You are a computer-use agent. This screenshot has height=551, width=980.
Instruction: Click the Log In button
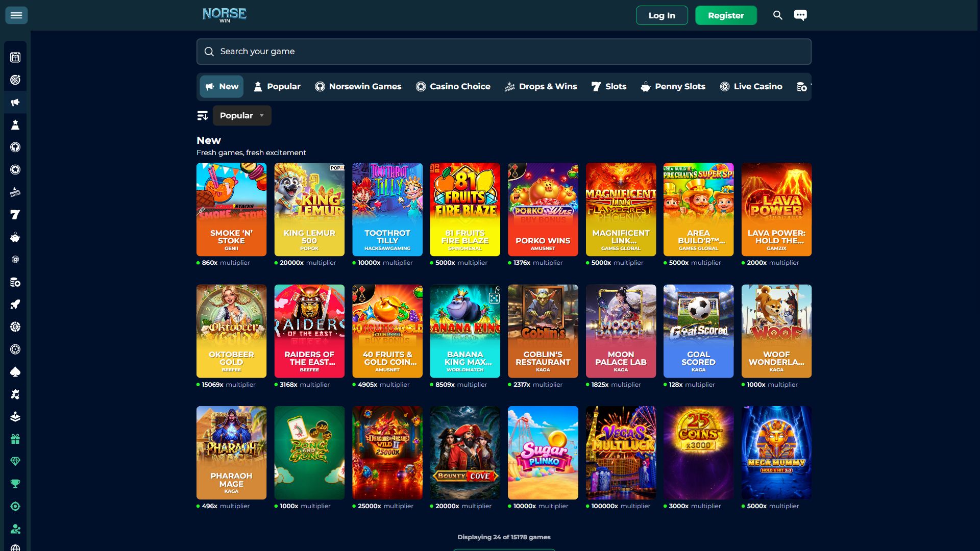[x=661, y=15]
